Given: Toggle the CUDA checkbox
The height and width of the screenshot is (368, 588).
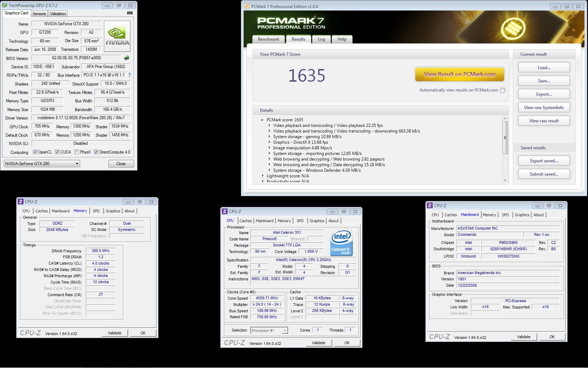Looking at the screenshot, I should 57,152.
